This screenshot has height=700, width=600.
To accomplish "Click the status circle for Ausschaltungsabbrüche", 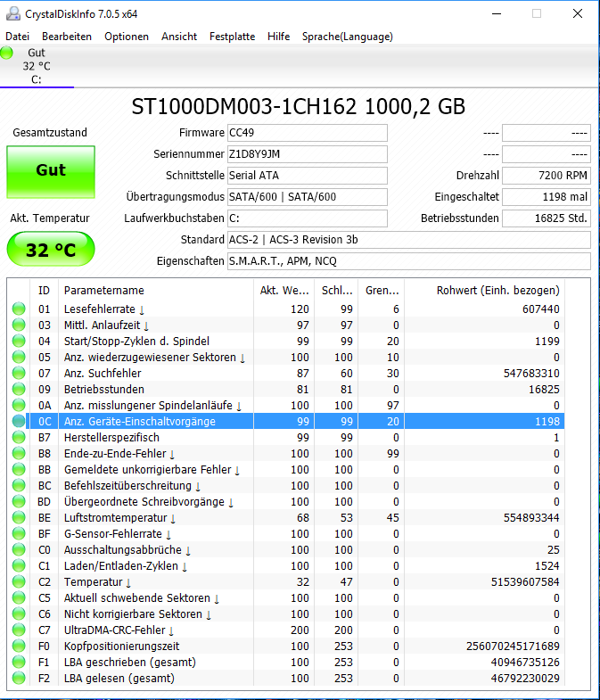I will click(x=19, y=550).
